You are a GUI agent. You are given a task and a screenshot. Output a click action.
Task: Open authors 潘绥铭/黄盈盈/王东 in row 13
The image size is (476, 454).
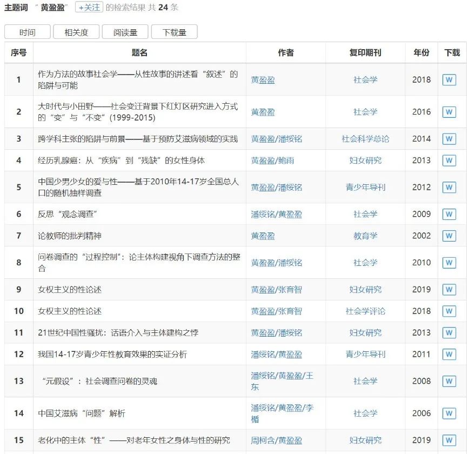click(282, 381)
